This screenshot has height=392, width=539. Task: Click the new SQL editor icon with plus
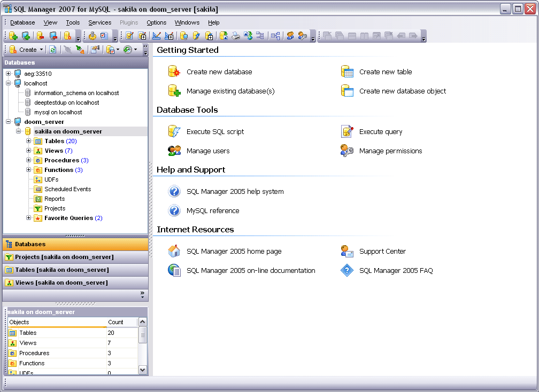[142, 36]
